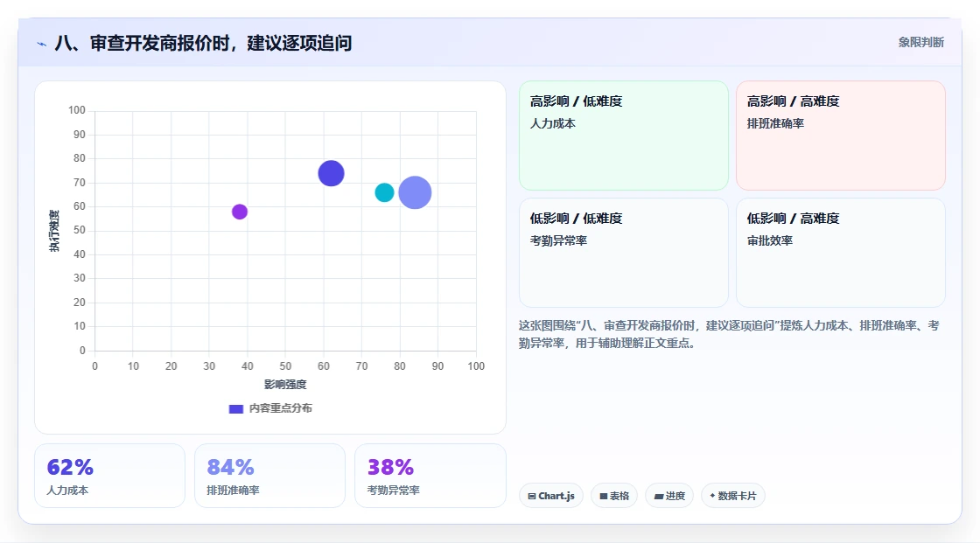Select the 高影响 / 高难度 quadrant card
This screenshot has width=980, height=543.
[x=841, y=135]
